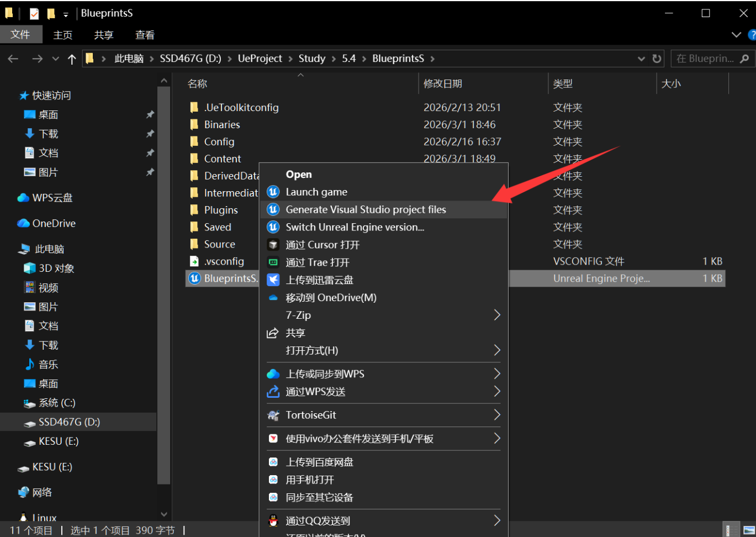Go forward with the Forward arrow

pos(37,59)
